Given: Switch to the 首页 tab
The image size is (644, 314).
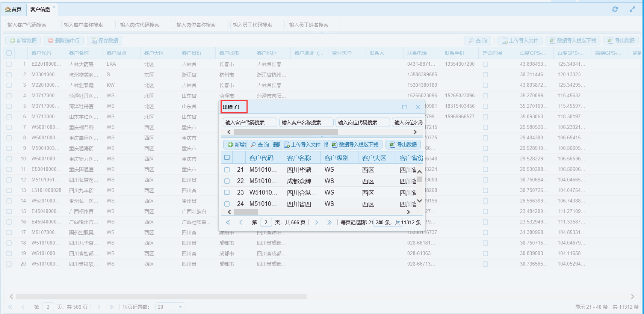Looking at the screenshot, I should click(x=13, y=9).
